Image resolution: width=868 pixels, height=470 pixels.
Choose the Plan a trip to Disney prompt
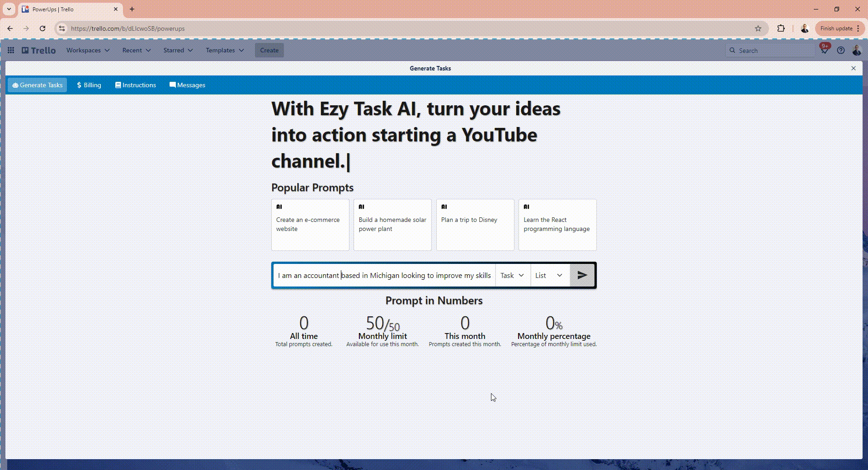coord(475,225)
